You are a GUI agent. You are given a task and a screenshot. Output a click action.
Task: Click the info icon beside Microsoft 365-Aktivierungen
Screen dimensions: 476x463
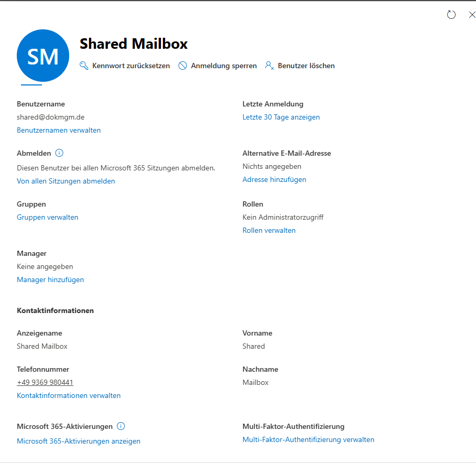tap(121, 426)
